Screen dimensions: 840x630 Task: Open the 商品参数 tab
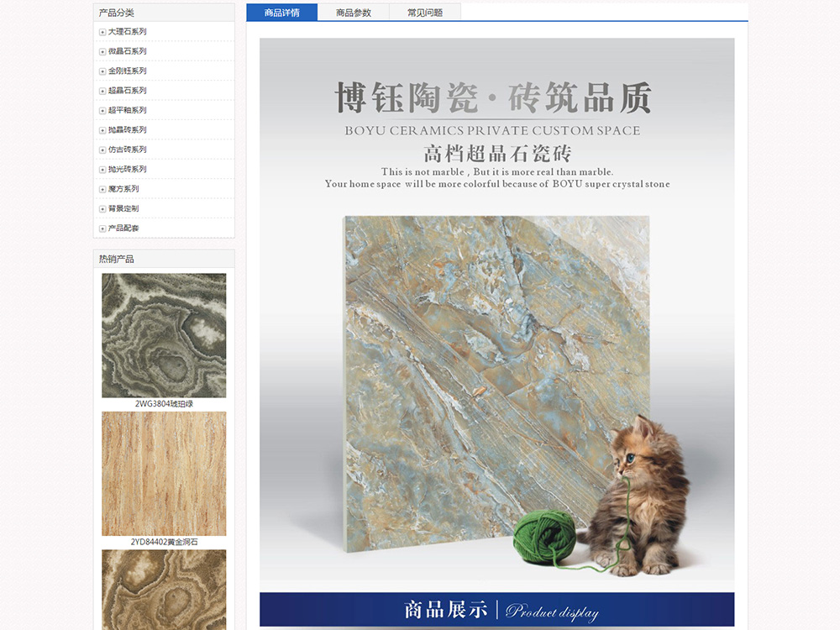tap(354, 13)
